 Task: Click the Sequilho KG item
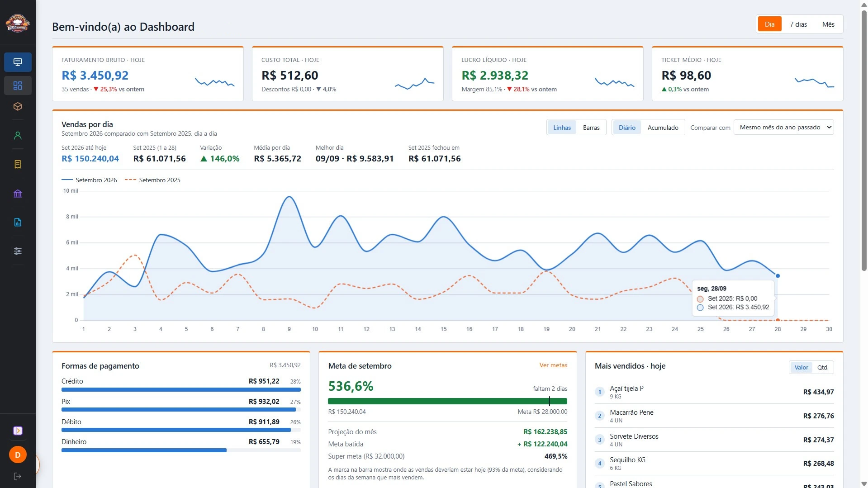[x=714, y=464]
